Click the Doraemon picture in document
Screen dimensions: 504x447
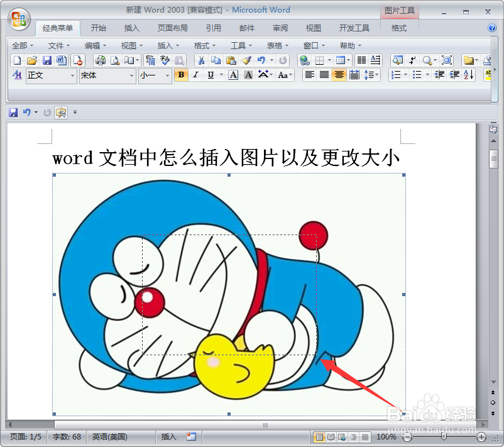click(229, 295)
